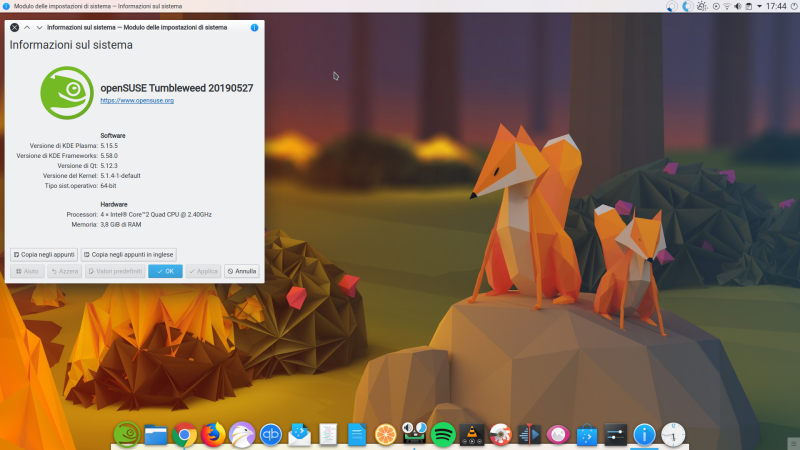The height and width of the screenshot is (450, 800).
Task: Click the Informazioni sul sistema heading
Action: click(71, 45)
